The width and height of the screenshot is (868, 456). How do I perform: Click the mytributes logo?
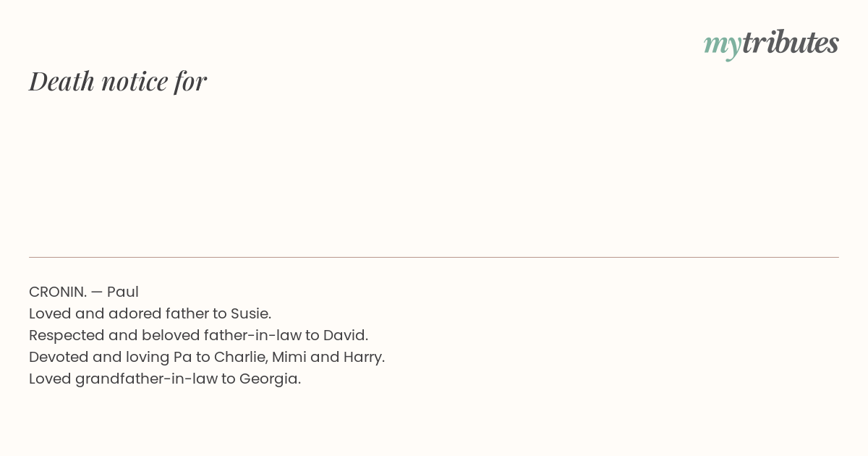771,43
